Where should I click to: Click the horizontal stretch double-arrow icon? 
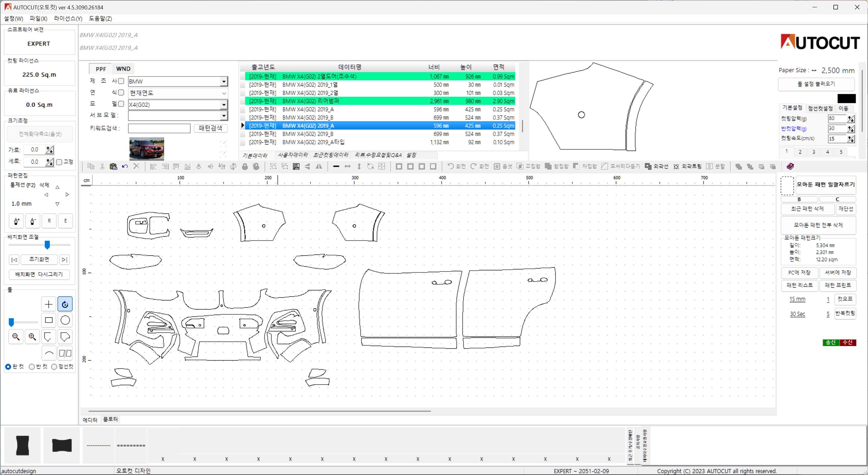[347, 166]
